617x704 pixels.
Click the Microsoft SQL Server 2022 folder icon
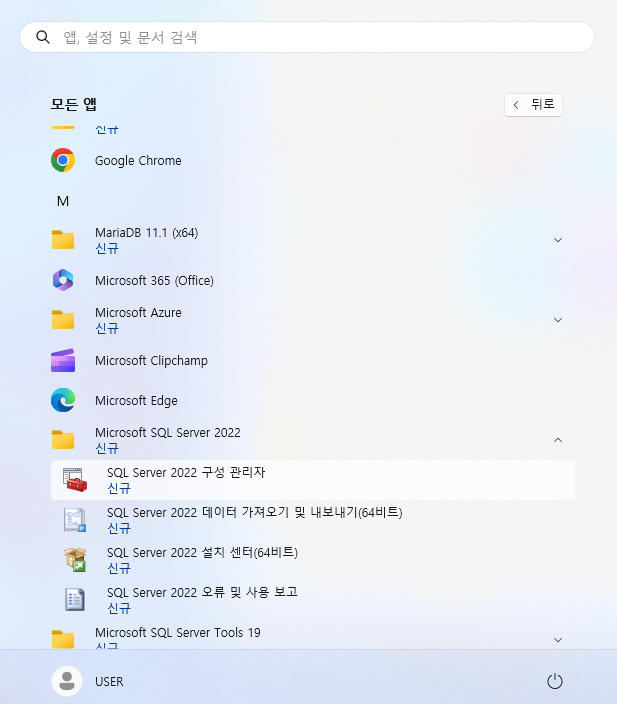[63, 440]
